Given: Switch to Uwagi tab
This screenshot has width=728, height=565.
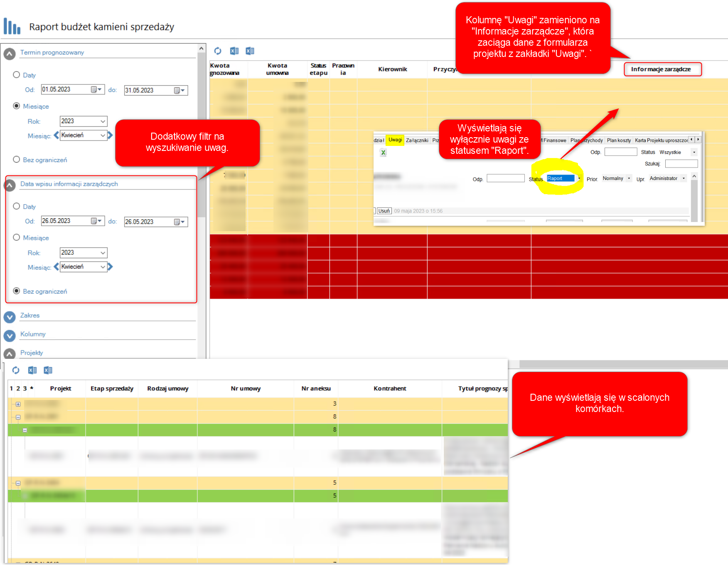Looking at the screenshot, I should (395, 140).
